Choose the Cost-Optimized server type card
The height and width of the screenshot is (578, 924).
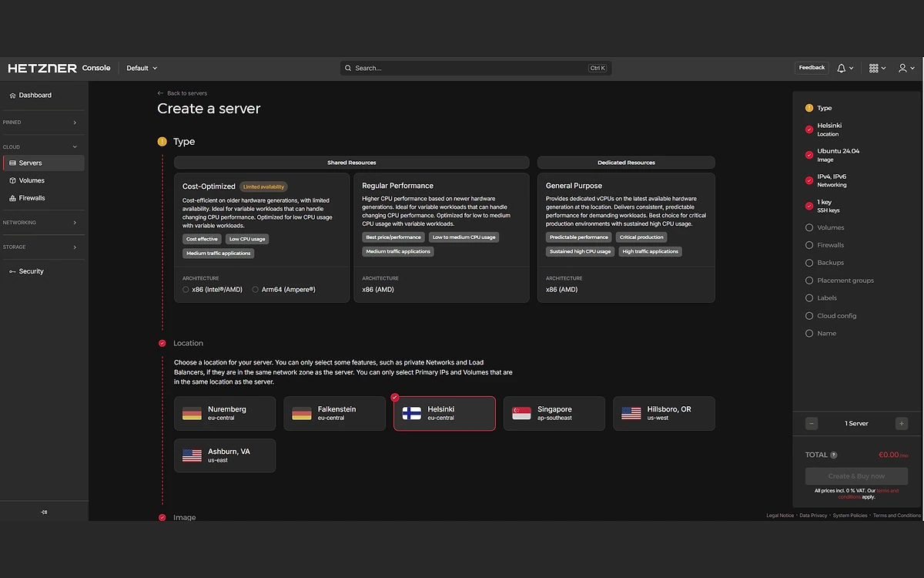pos(262,237)
